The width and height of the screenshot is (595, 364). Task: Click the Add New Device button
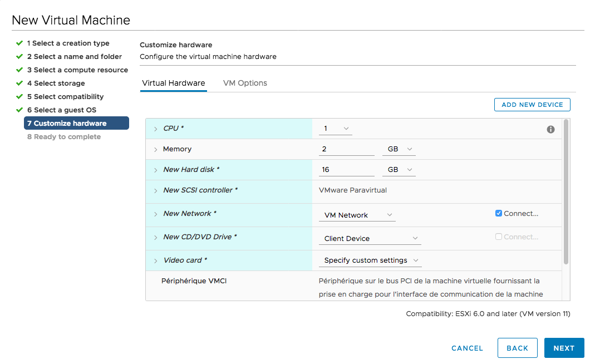[x=532, y=105]
